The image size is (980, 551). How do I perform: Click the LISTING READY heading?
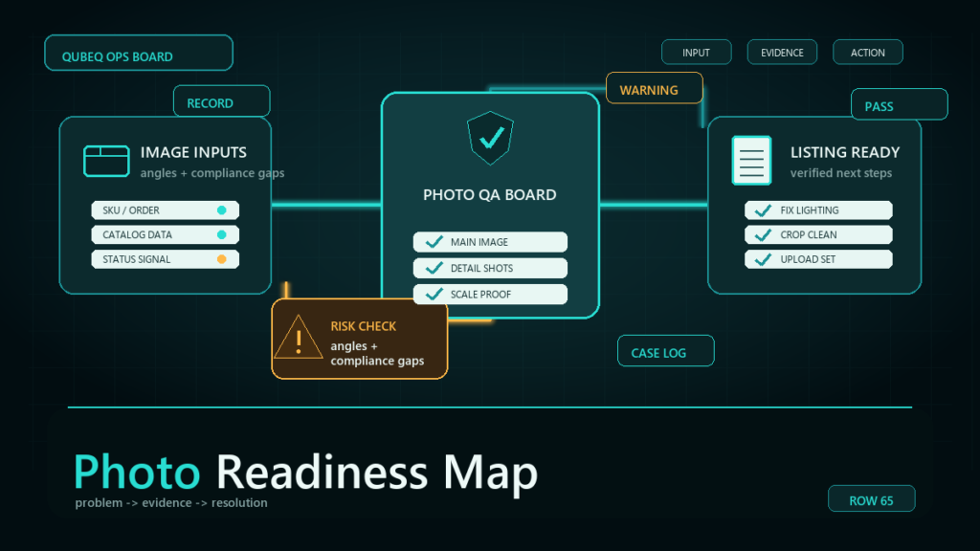845,152
